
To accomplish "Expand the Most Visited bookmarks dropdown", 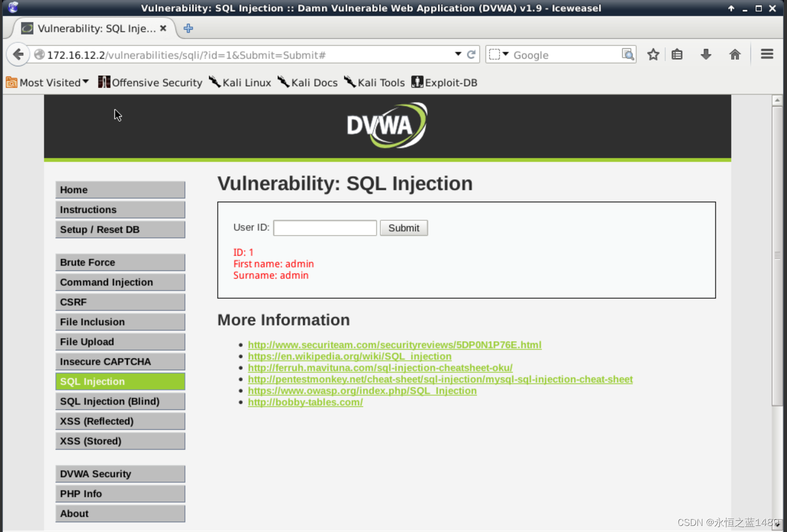I will (47, 82).
